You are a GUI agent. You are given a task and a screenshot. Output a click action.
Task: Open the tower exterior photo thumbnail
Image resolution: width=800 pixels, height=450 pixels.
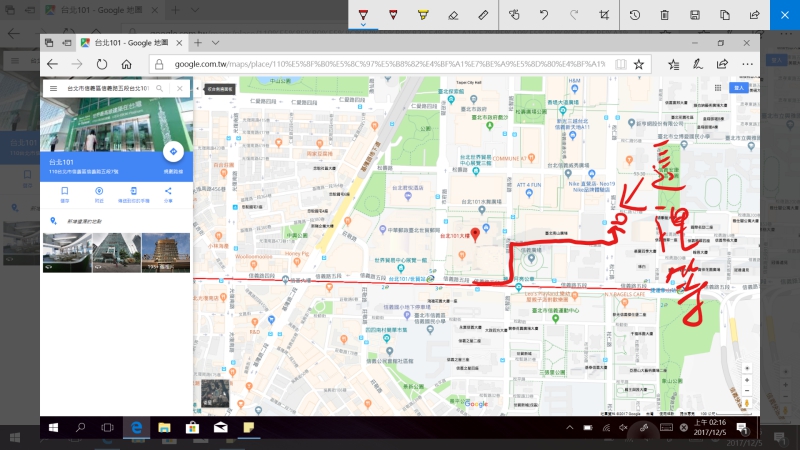(117, 253)
